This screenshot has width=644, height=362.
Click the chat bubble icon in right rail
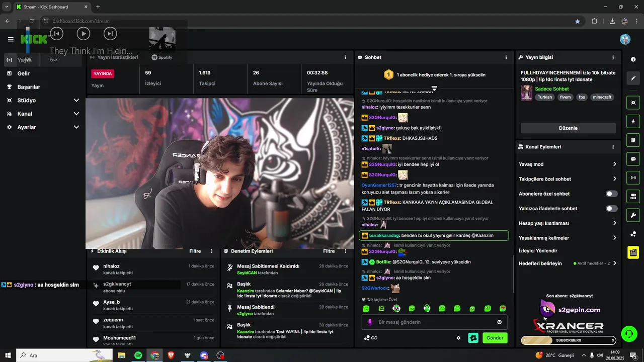pos(633,159)
